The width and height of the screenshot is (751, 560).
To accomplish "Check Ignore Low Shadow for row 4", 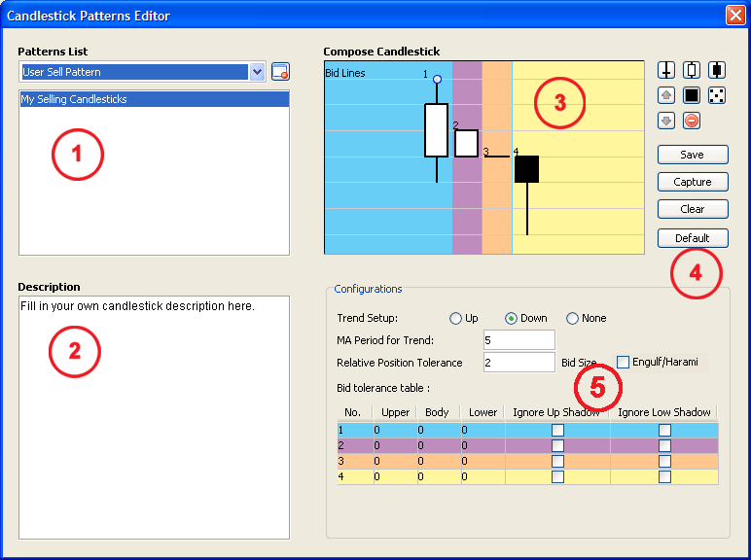I will click(x=664, y=476).
